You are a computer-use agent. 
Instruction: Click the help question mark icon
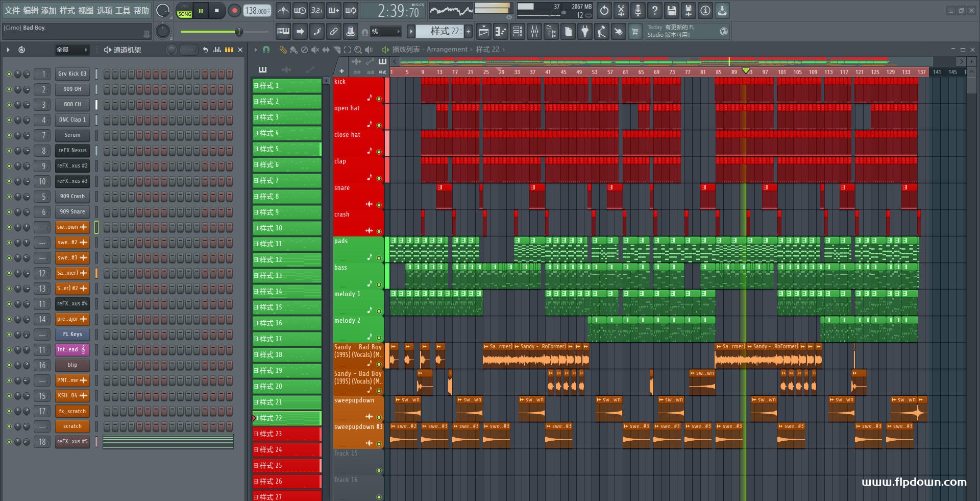pos(655,10)
